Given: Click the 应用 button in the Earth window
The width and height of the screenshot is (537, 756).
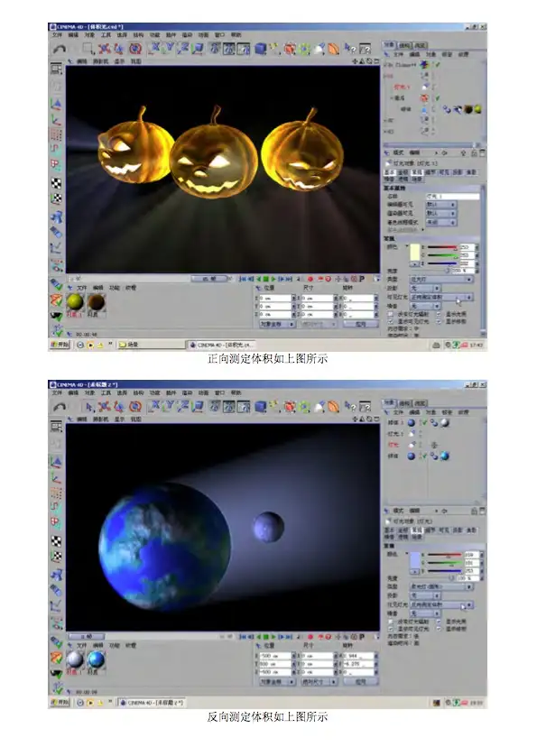Looking at the screenshot, I should 360,682.
